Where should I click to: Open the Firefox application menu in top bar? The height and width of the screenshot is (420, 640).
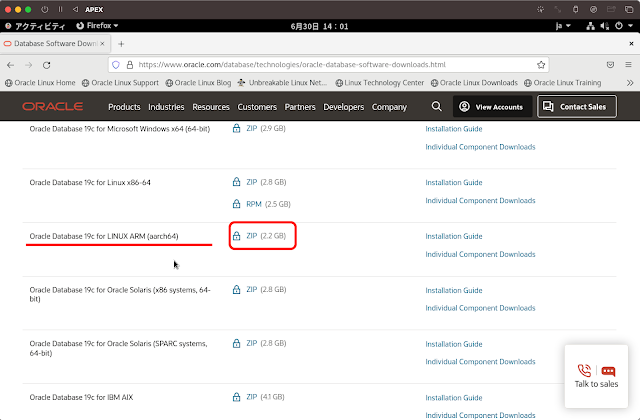97,26
